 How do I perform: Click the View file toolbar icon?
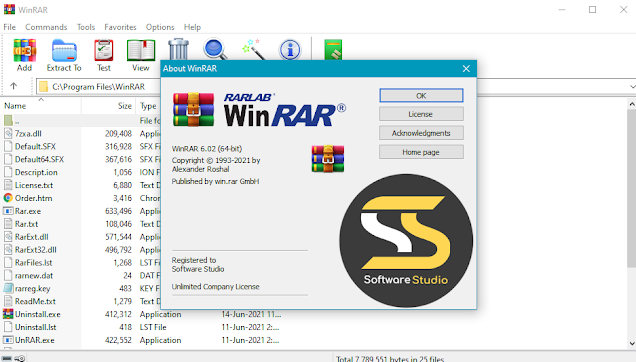pyautogui.click(x=141, y=50)
